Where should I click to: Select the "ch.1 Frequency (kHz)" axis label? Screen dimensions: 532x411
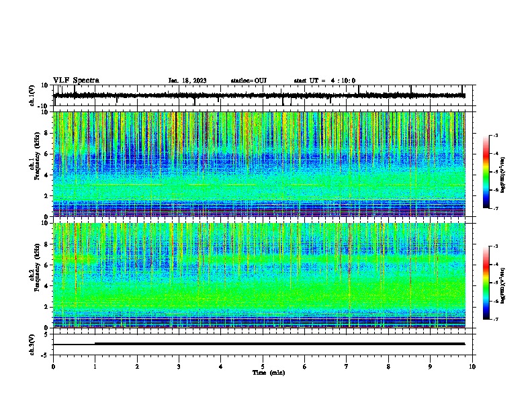pos(36,156)
